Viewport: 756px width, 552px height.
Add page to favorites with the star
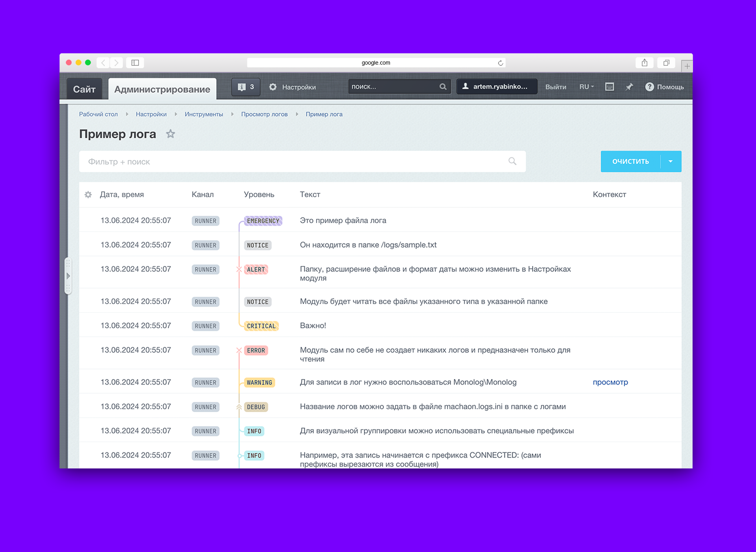tap(170, 134)
